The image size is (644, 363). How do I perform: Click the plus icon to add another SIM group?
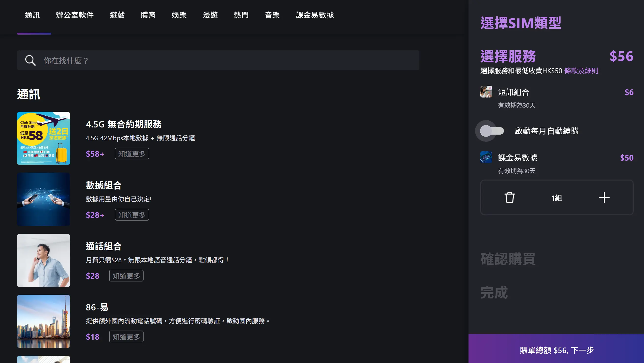click(x=604, y=198)
